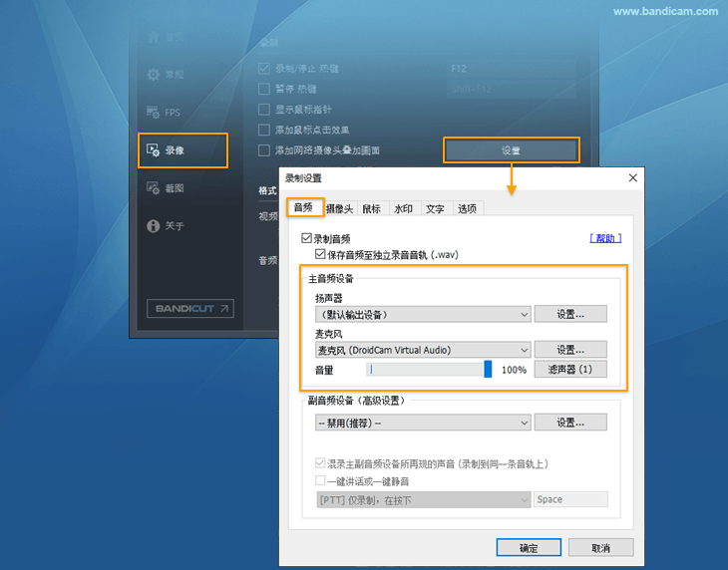Enable 添加鼠标点击效果 checkbox

(263, 130)
